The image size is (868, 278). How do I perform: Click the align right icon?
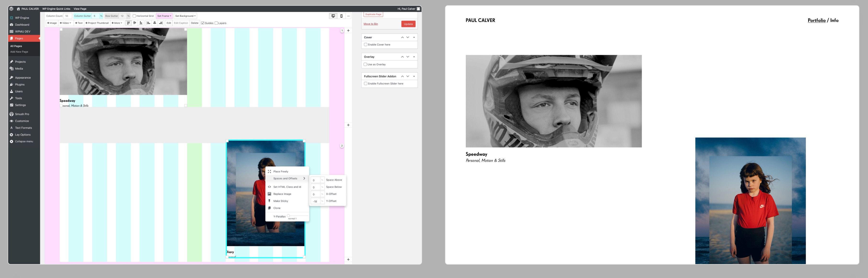tap(161, 23)
